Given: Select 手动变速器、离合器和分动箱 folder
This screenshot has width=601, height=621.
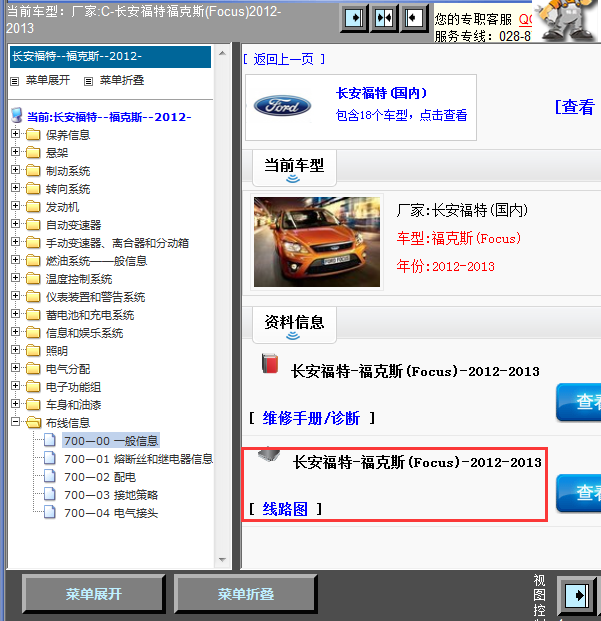Looking at the screenshot, I should pos(117,243).
